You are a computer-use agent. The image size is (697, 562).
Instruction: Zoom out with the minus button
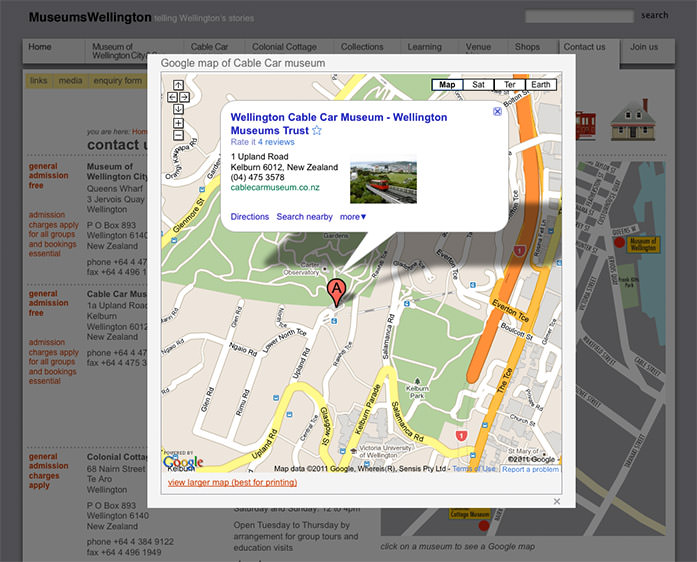(x=178, y=135)
